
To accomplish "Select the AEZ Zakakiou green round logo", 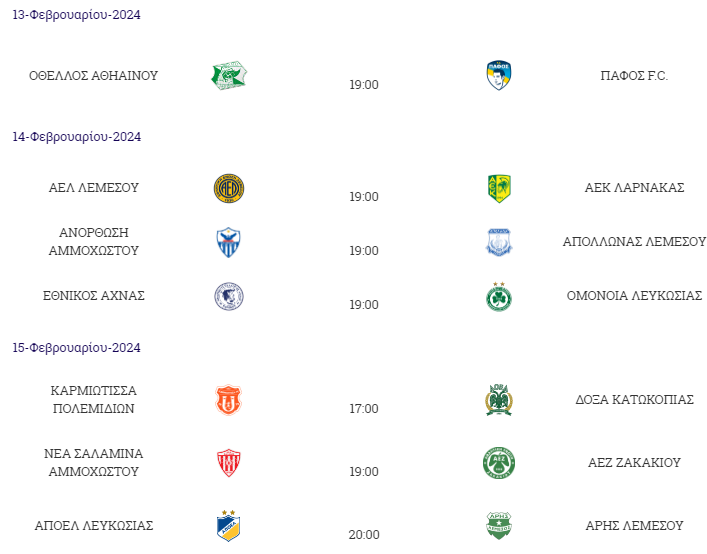I will (x=499, y=463).
